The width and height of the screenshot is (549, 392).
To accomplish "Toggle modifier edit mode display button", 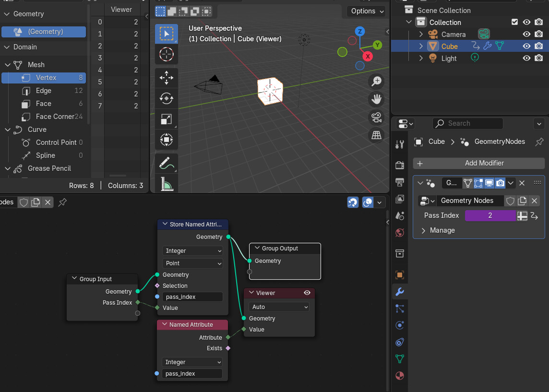I will 478,183.
